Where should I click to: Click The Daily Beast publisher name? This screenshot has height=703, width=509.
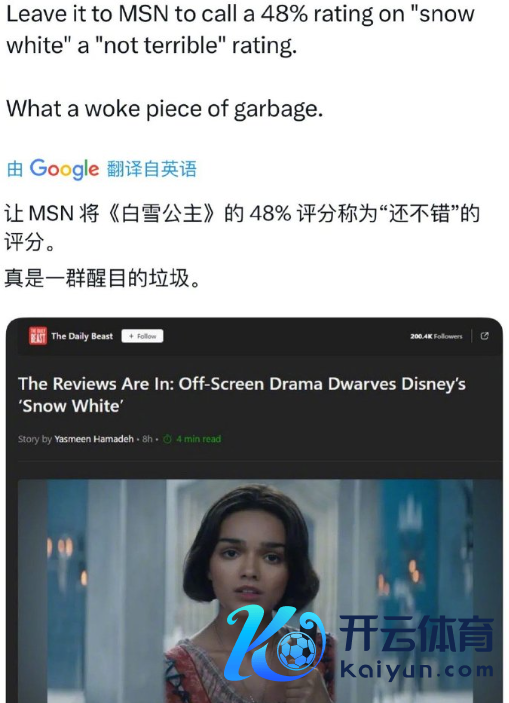tap(82, 336)
